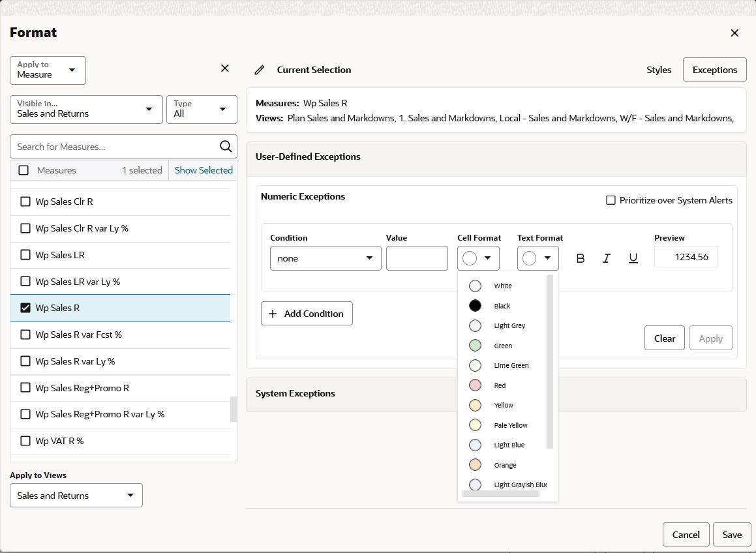Image resolution: width=756 pixels, height=553 pixels.
Task: Open the Cell Format color picker
Action: (478, 258)
